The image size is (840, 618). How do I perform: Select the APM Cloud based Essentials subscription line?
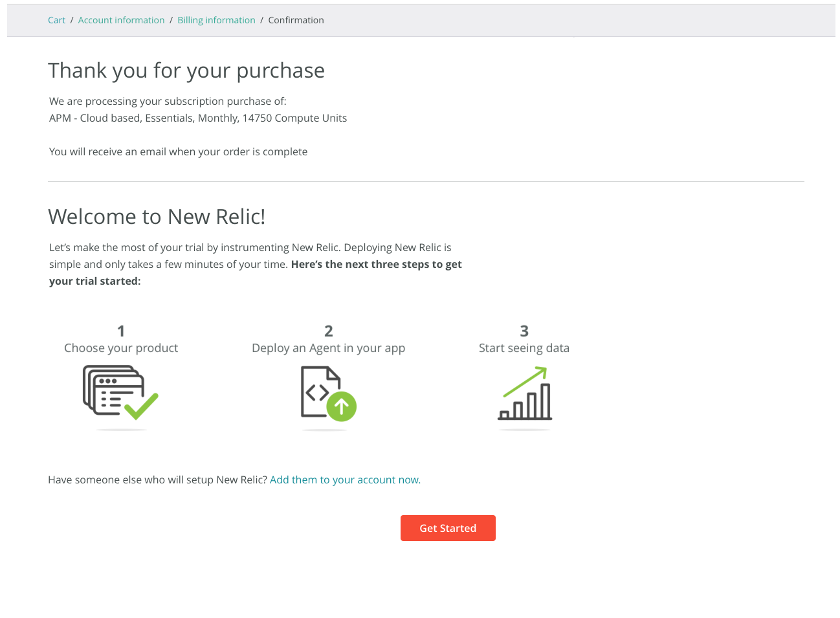coord(198,118)
